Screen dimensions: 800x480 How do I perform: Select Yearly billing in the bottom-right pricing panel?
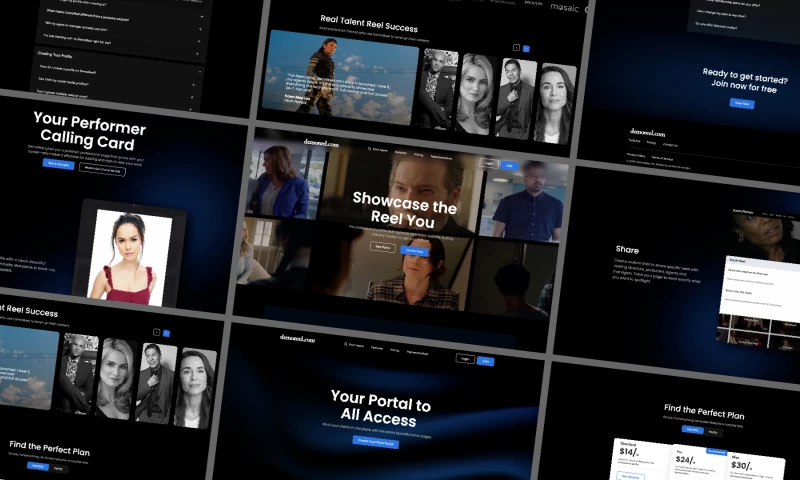coord(713,433)
